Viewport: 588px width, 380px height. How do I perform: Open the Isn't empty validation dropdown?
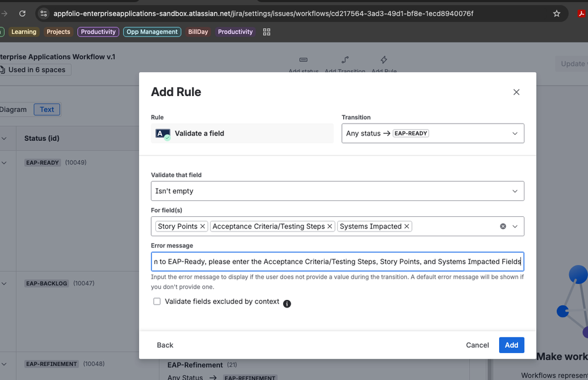point(337,191)
